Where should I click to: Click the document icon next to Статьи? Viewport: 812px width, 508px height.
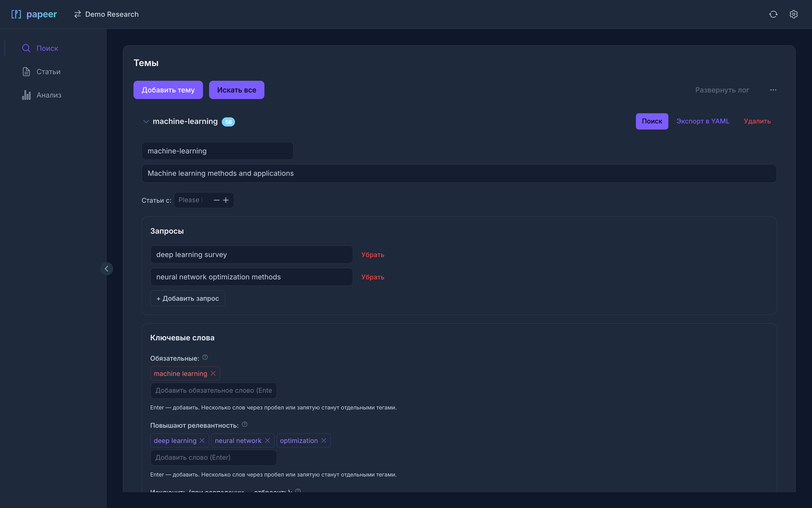coord(26,72)
